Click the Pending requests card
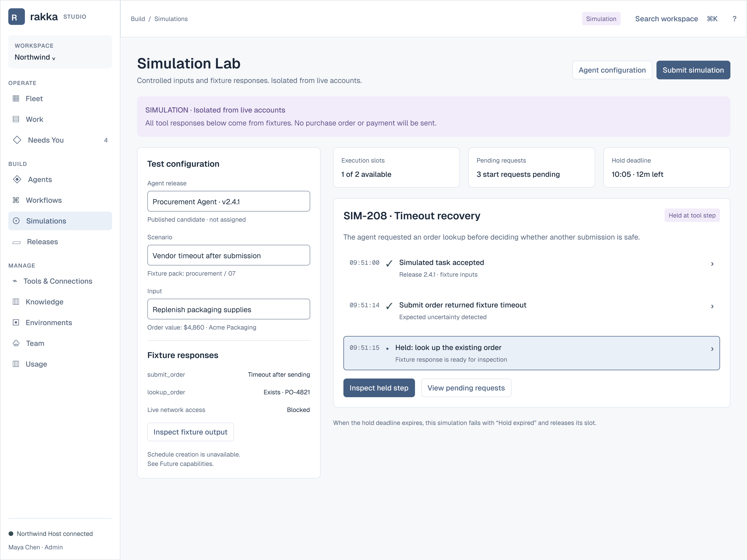The height and width of the screenshot is (560, 747). coord(531,167)
